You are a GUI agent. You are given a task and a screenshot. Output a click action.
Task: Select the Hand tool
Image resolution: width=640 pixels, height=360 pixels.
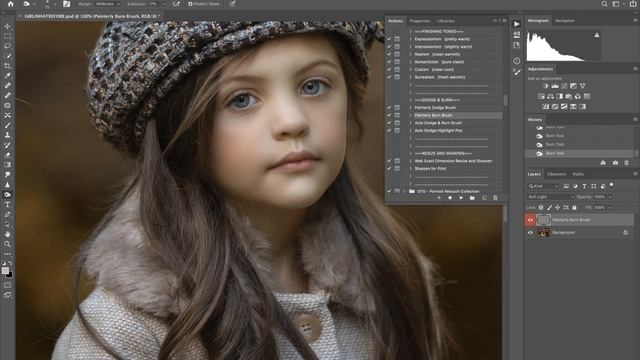7,234
